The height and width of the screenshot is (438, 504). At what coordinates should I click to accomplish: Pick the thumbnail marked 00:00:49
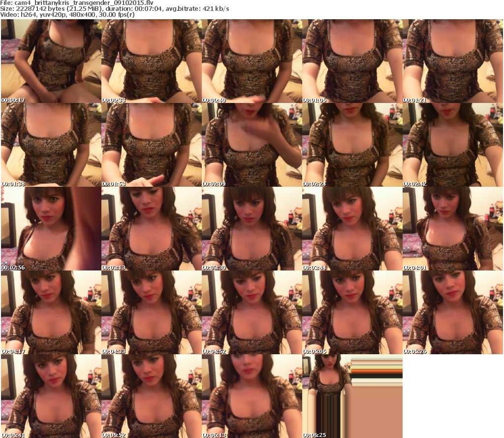252,61
